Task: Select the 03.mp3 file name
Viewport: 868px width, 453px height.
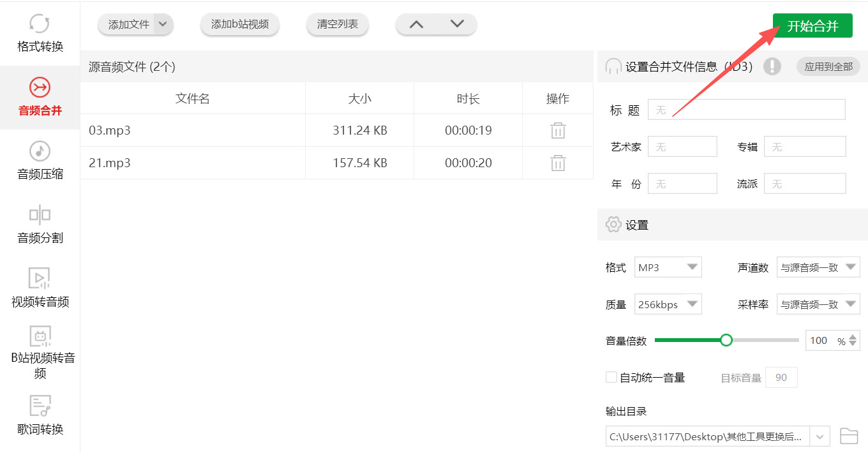Action: pos(110,130)
